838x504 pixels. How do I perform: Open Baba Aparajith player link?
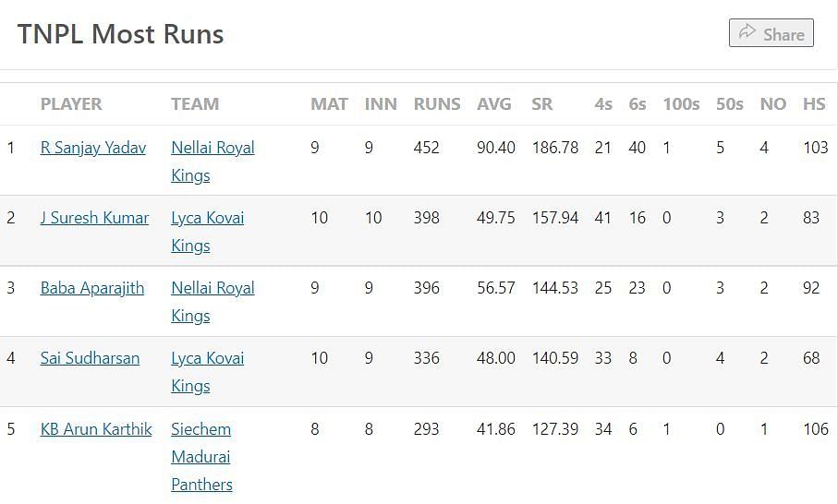tap(92, 288)
